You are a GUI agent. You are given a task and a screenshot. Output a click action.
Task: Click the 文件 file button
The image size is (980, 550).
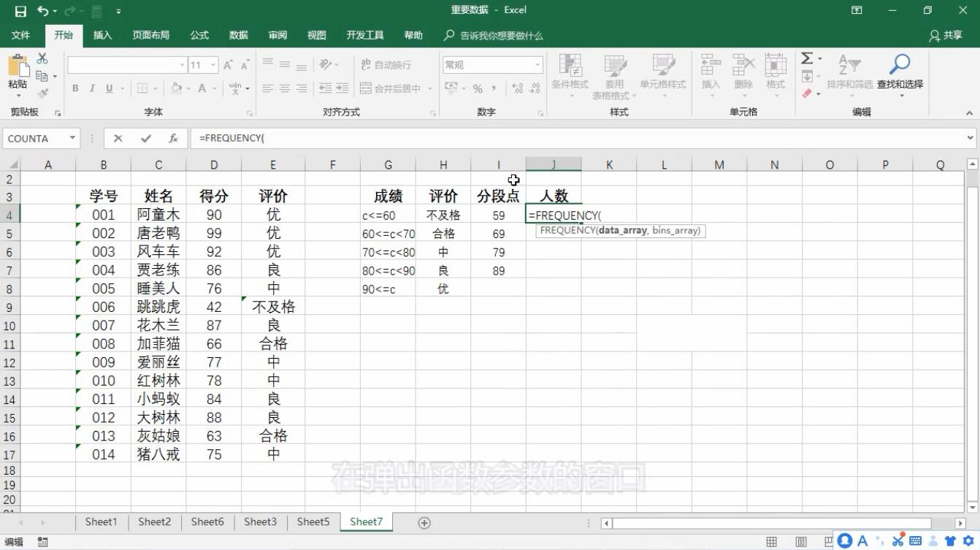click(21, 35)
